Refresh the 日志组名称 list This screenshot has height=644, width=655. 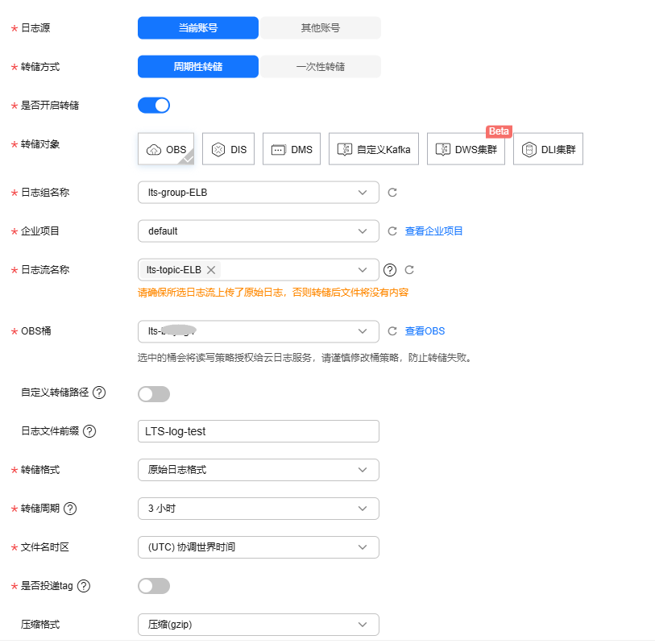pos(392,193)
